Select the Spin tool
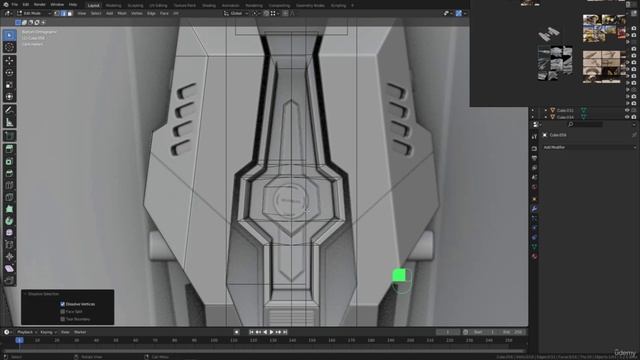This screenshot has height=360, width=640. click(x=9, y=221)
